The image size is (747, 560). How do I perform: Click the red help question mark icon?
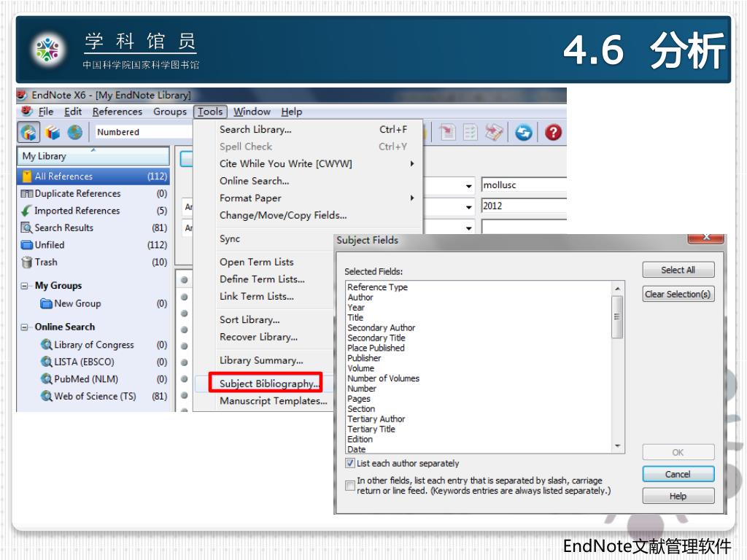coord(553,133)
